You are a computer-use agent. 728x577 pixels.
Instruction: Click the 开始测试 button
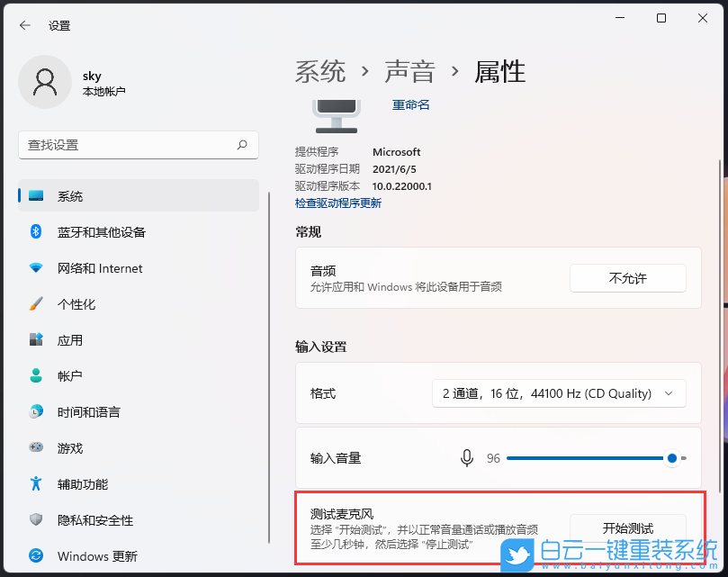click(x=627, y=527)
